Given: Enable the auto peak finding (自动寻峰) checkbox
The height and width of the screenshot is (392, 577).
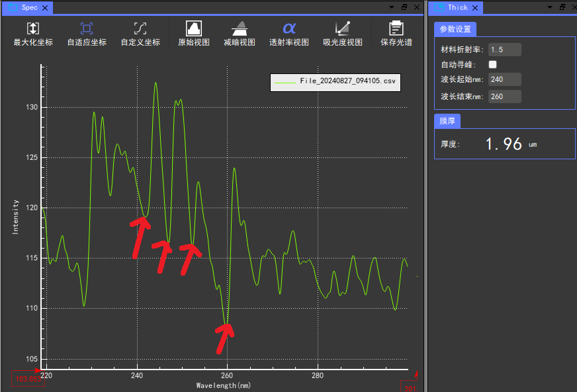Looking at the screenshot, I should click(492, 65).
